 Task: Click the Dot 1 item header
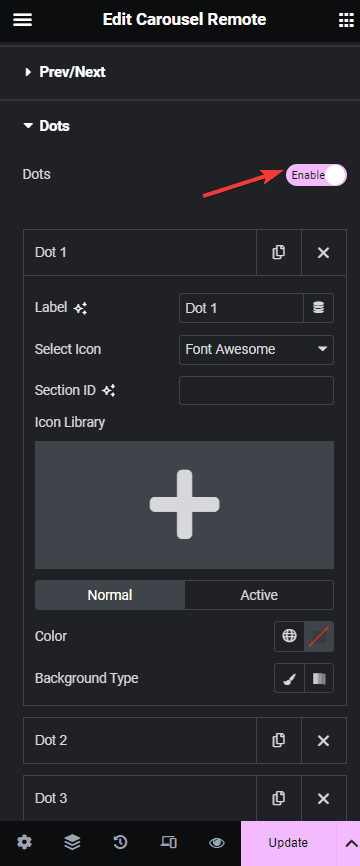tap(140, 252)
